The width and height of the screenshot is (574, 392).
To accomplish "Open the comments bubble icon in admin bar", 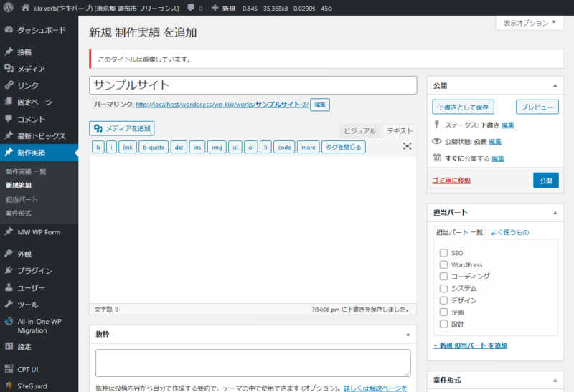I will [x=190, y=8].
